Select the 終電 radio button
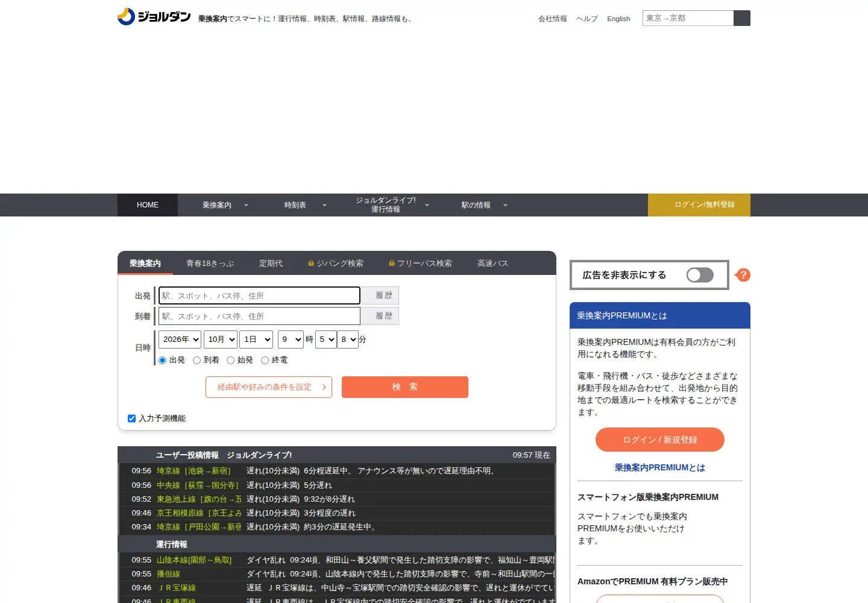Image resolution: width=868 pixels, height=603 pixels. (x=265, y=360)
